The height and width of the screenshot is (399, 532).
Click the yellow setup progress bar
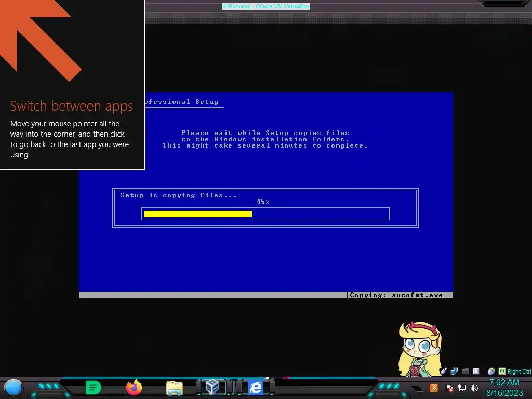198,214
